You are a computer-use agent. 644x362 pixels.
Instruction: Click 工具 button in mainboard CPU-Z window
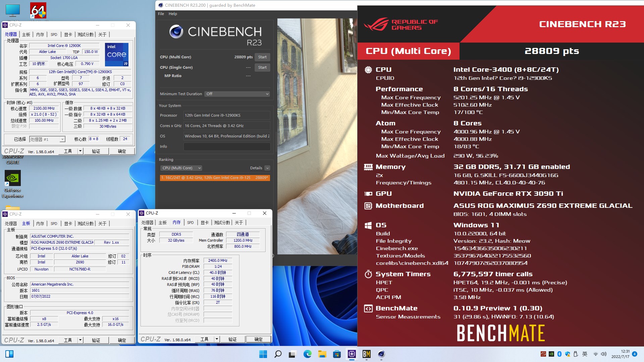68,340
